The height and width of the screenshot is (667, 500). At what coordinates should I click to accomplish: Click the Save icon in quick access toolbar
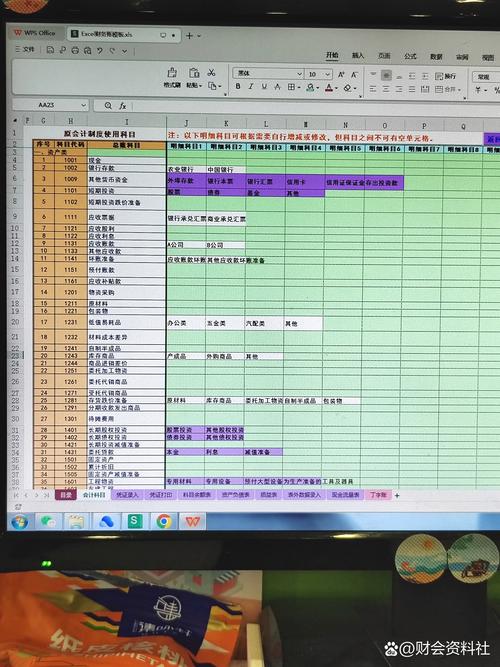(50, 50)
